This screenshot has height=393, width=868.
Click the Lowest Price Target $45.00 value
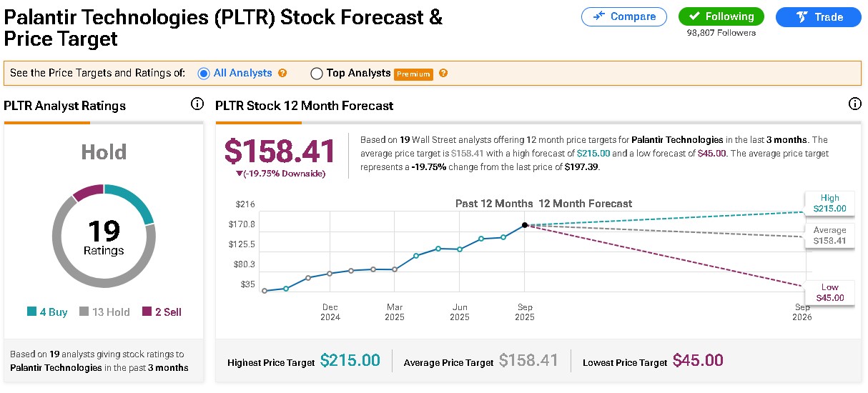[x=698, y=361]
